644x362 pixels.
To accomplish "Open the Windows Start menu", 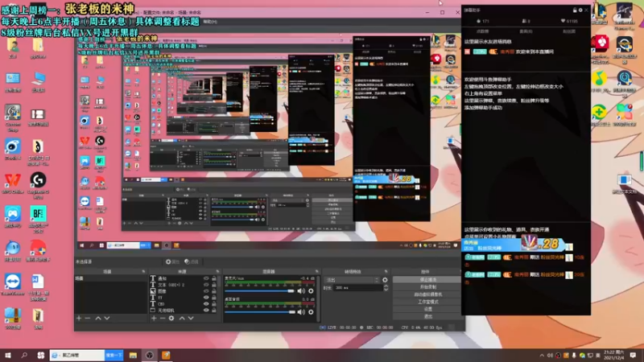I will pos(8,356).
